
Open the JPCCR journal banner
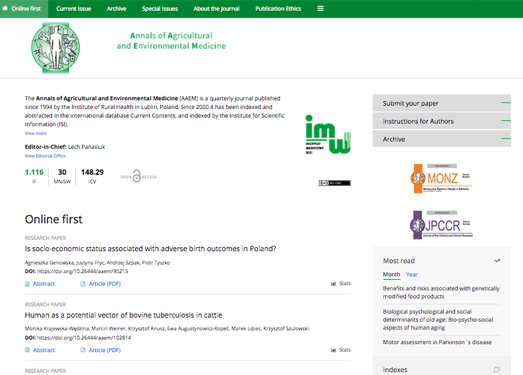[x=441, y=225]
